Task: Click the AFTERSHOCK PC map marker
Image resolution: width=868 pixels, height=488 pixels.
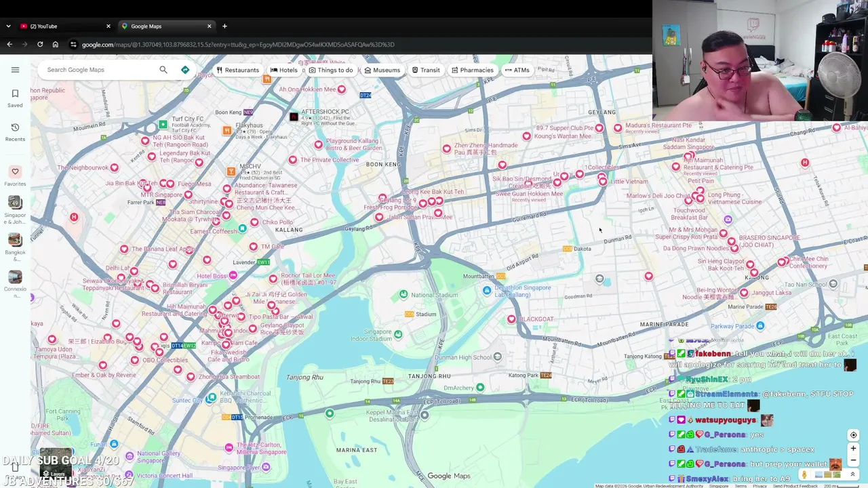Action: [x=294, y=117]
